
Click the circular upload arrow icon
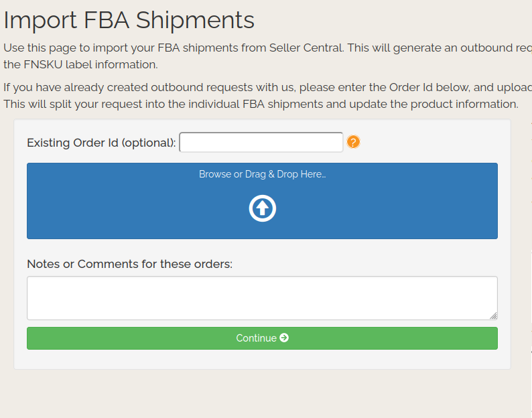click(263, 209)
